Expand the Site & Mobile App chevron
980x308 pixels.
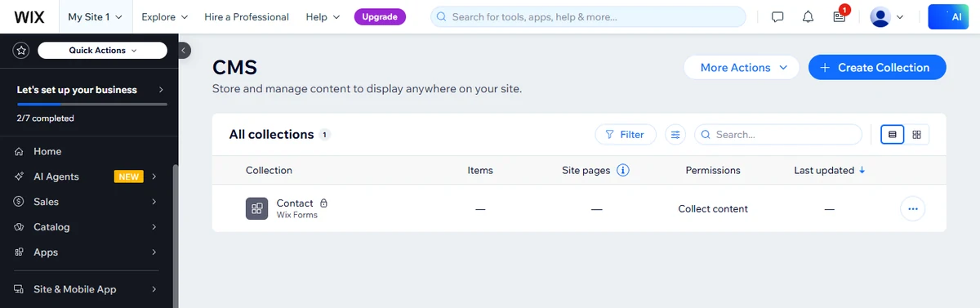pos(154,289)
